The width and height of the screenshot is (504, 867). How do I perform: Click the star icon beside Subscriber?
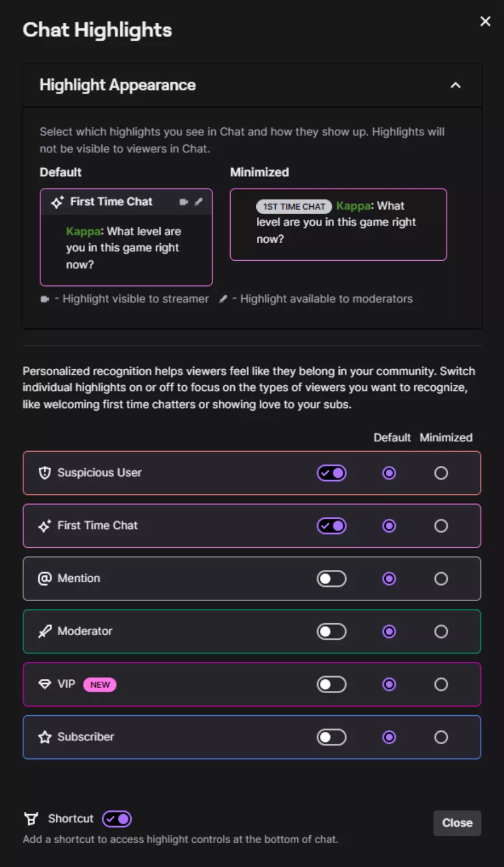click(44, 737)
